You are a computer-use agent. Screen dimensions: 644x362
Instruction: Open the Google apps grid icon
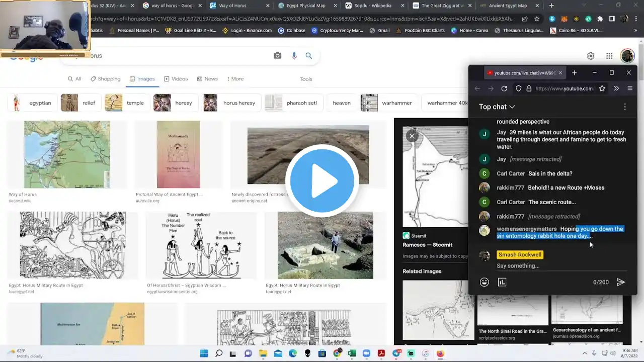pyautogui.click(x=609, y=56)
